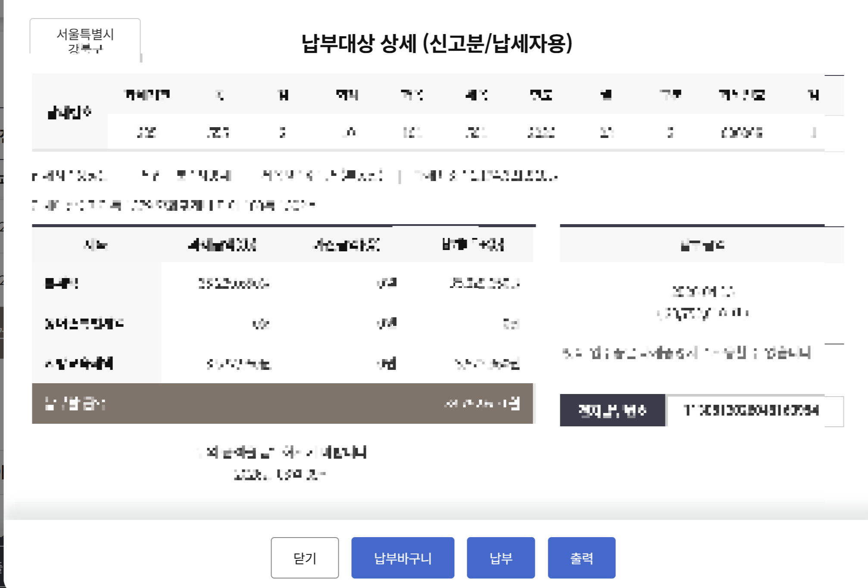Click the tax item column header
The width and height of the screenshot is (868, 588).
pyautogui.click(x=96, y=245)
